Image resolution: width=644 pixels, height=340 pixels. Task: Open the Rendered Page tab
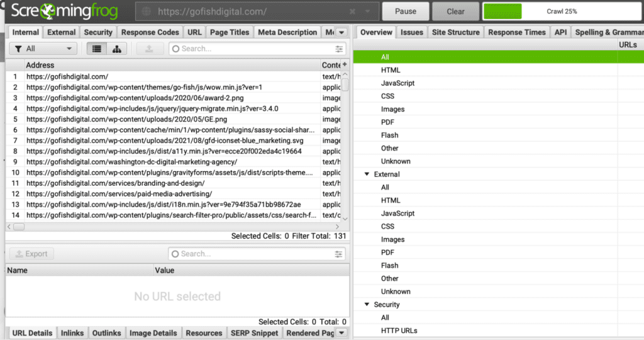point(310,333)
